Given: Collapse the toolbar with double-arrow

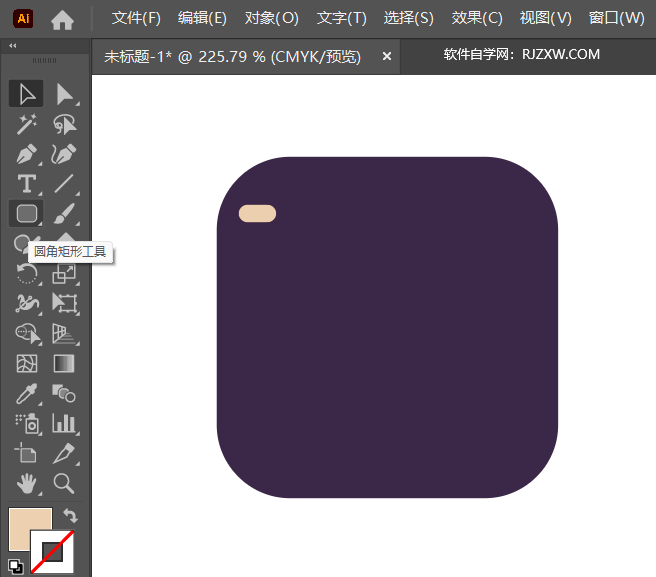Looking at the screenshot, I should tap(13, 46).
